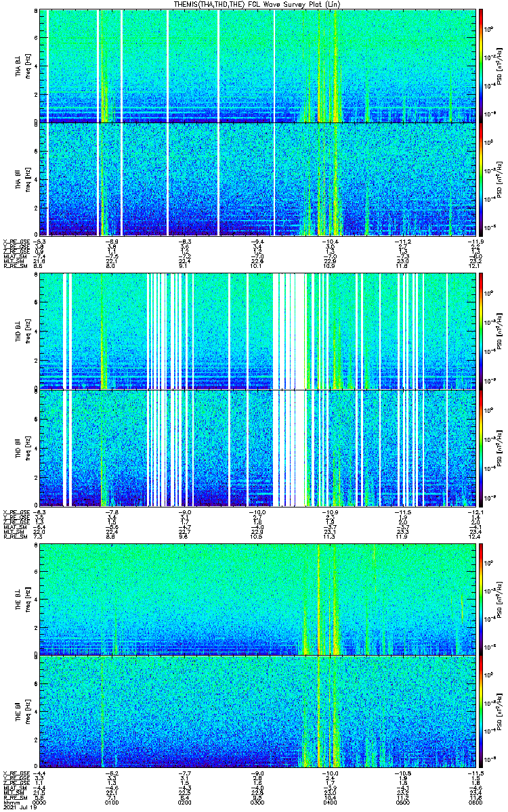
Task: Click the color bar beside THA B‖ panel
Action: coord(482,179)
